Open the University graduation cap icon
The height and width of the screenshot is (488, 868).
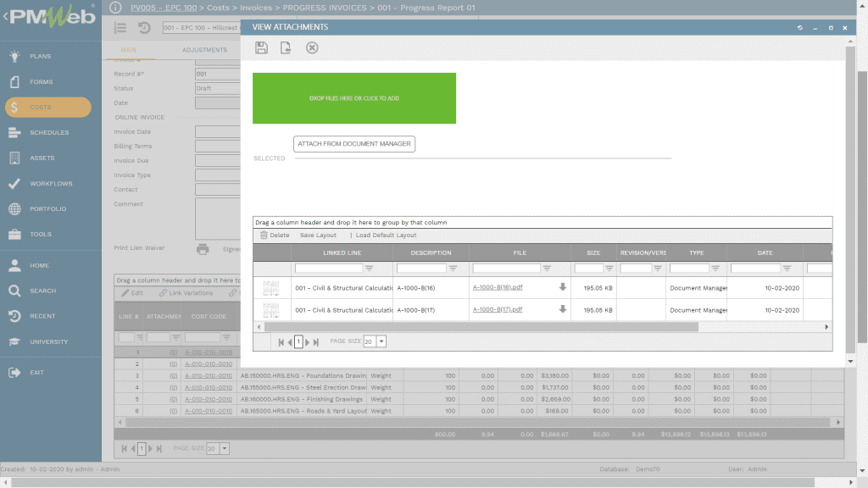click(15, 342)
